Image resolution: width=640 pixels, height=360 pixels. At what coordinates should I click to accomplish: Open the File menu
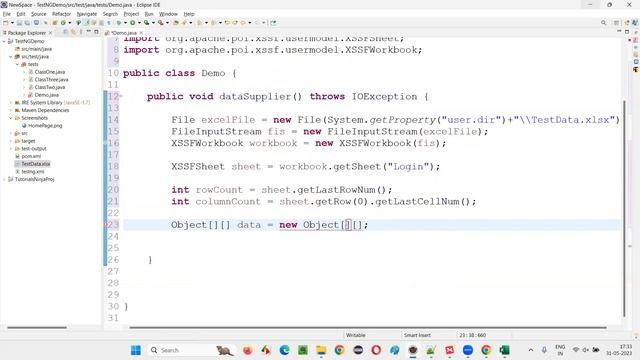click(x=7, y=14)
